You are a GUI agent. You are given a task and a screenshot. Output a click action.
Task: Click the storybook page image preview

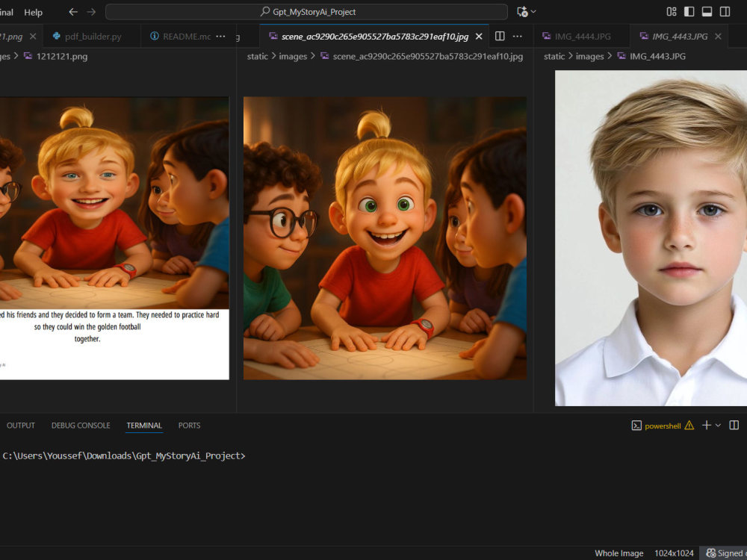coord(114,238)
